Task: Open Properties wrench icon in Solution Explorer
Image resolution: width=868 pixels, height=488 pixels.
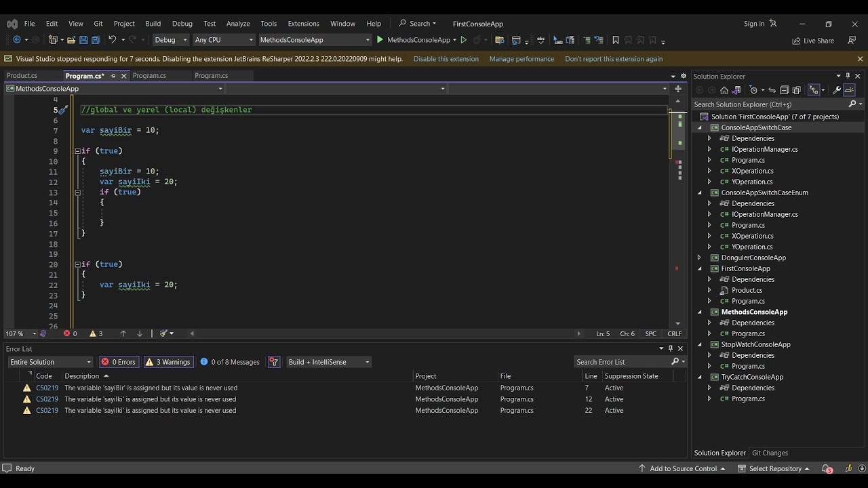Action: [837, 90]
